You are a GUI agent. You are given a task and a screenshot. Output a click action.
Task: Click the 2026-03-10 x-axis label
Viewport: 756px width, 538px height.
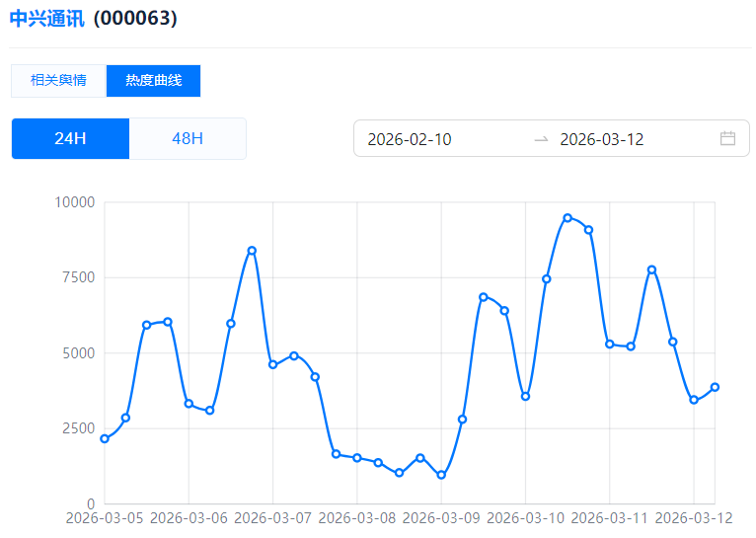click(x=525, y=518)
